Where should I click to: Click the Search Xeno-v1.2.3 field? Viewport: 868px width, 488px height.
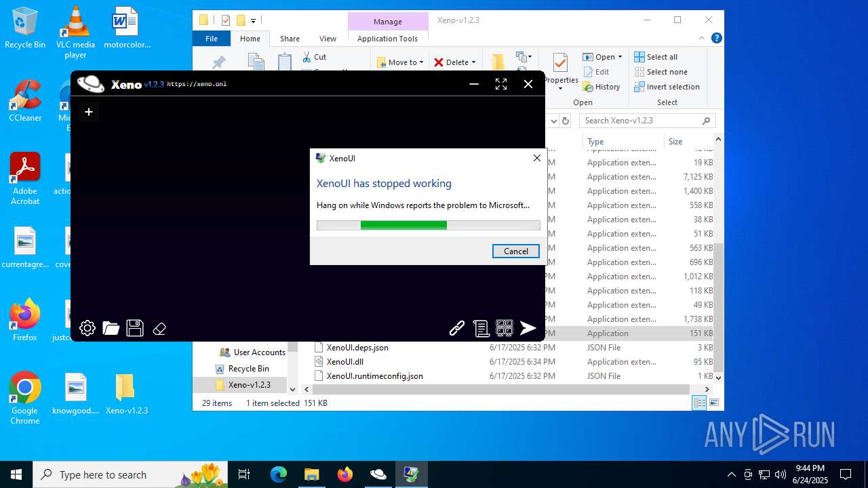[648, 121]
